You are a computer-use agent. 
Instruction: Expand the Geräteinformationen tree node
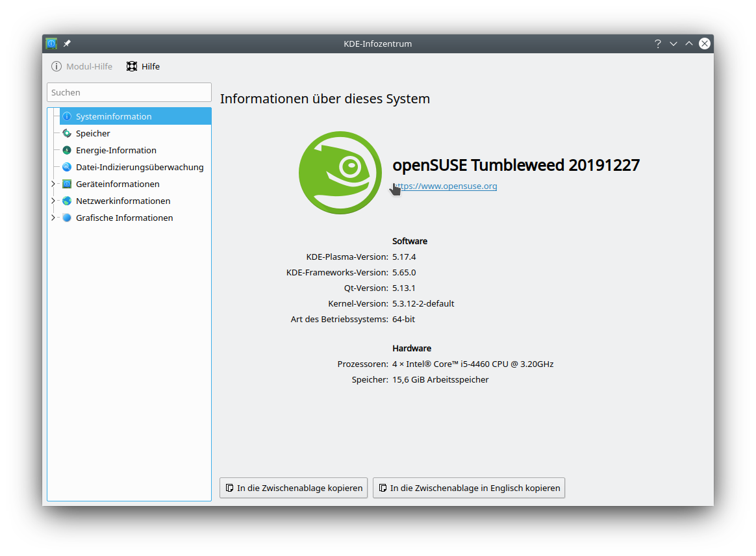click(x=53, y=184)
